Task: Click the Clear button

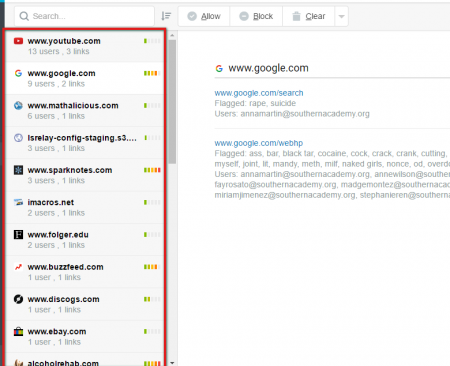Action: [308, 16]
